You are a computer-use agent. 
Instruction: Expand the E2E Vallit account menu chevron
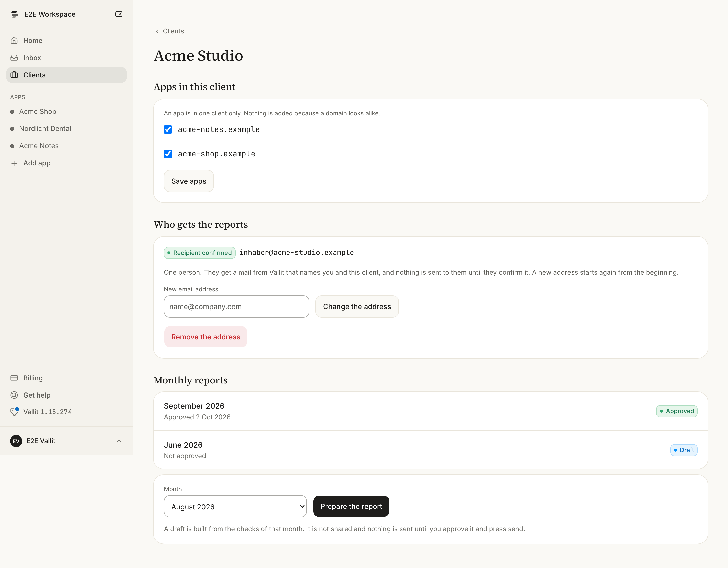tap(119, 441)
